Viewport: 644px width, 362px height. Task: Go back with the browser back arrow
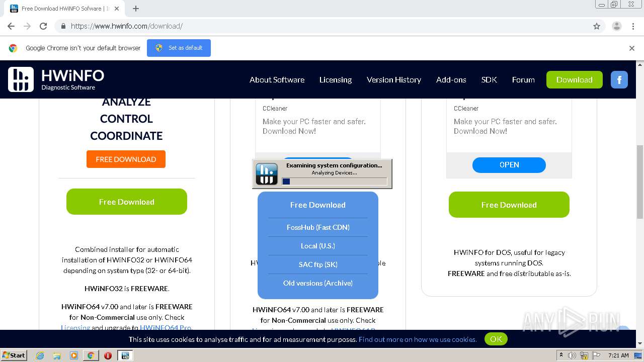tap(11, 26)
